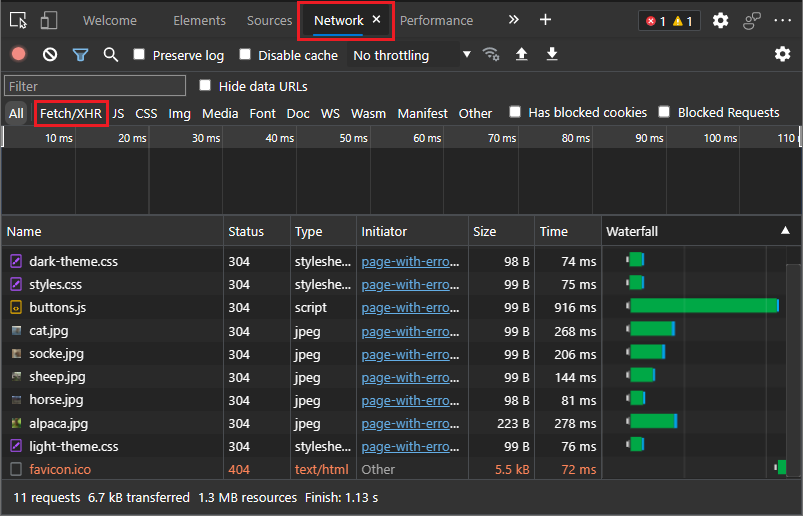
Task: Open initiator link for cat.jpg
Action: (x=410, y=331)
